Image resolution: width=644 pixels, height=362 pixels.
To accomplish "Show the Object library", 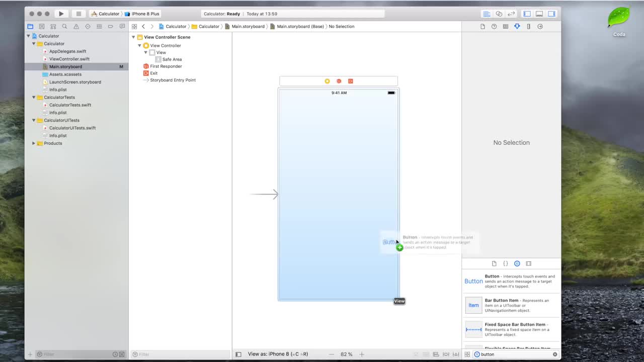I will tap(517, 263).
